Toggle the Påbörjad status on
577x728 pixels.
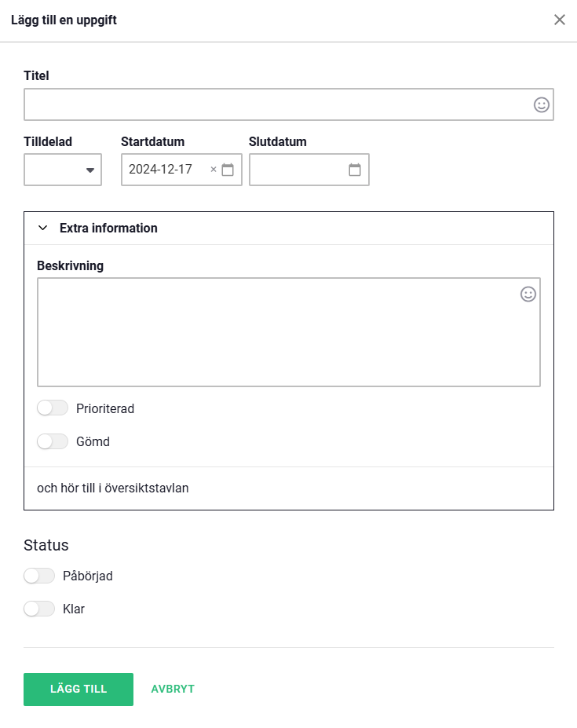[x=39, y=576]
